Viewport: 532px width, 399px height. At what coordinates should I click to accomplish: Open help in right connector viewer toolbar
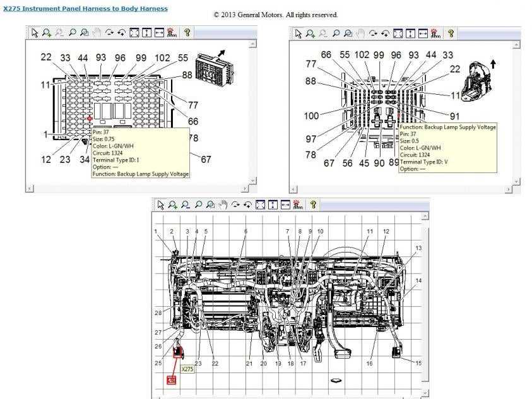(451, 33)
